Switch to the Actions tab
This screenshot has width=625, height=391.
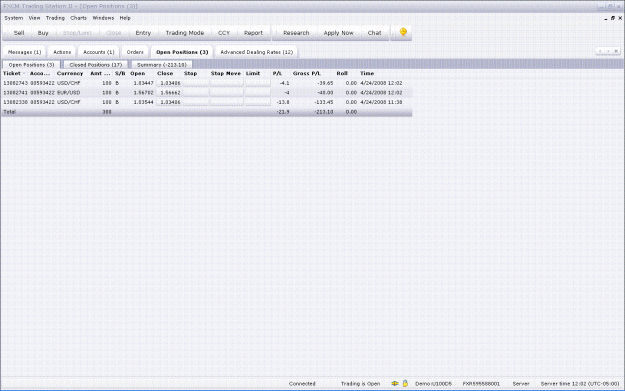click(x=62, y=52)
